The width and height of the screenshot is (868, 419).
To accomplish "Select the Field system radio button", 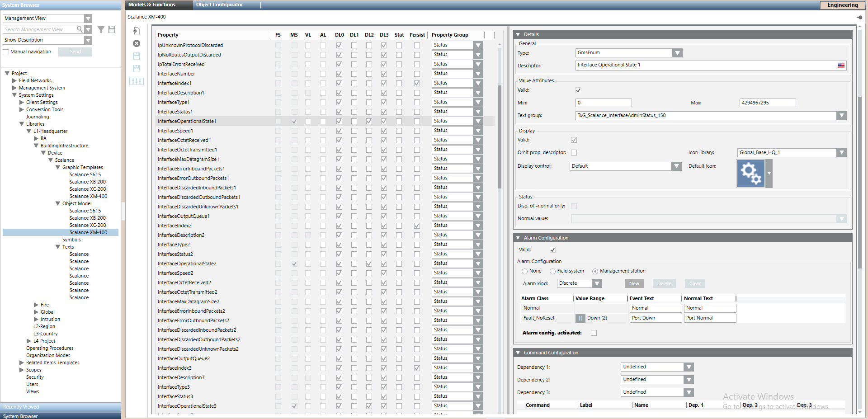I will [552, 271].
